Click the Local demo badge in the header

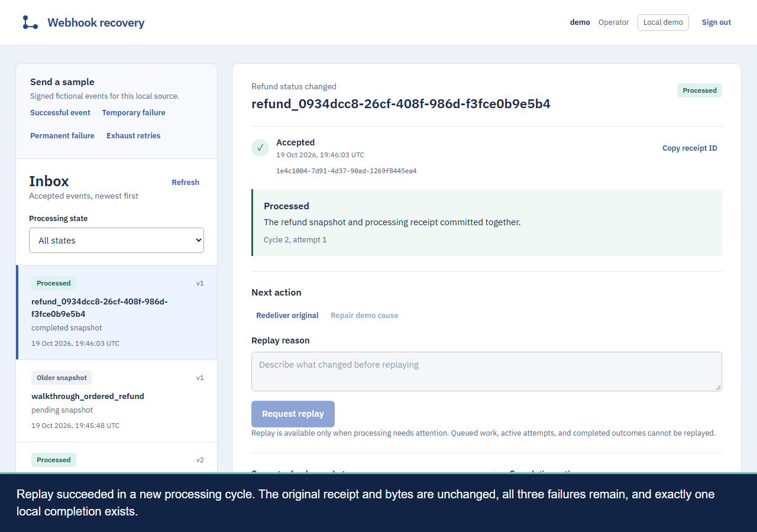click(x=663, y=22)
